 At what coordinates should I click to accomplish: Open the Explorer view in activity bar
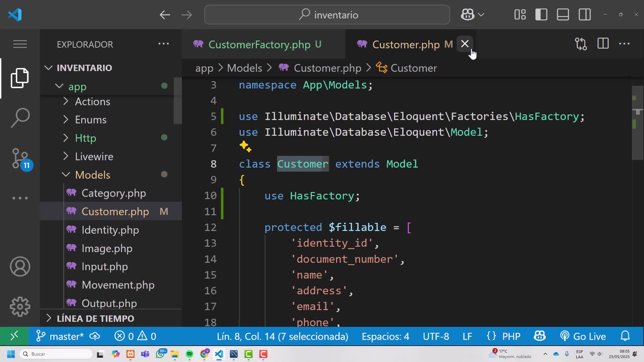[x=20, y=78]
